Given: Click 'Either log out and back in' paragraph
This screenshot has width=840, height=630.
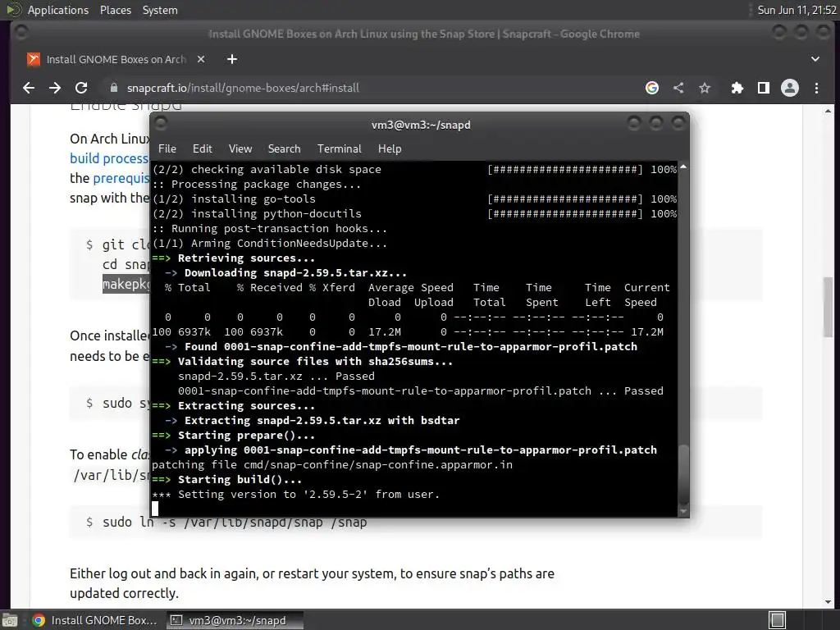Looking at the screenshot, I should coord(312,583).
